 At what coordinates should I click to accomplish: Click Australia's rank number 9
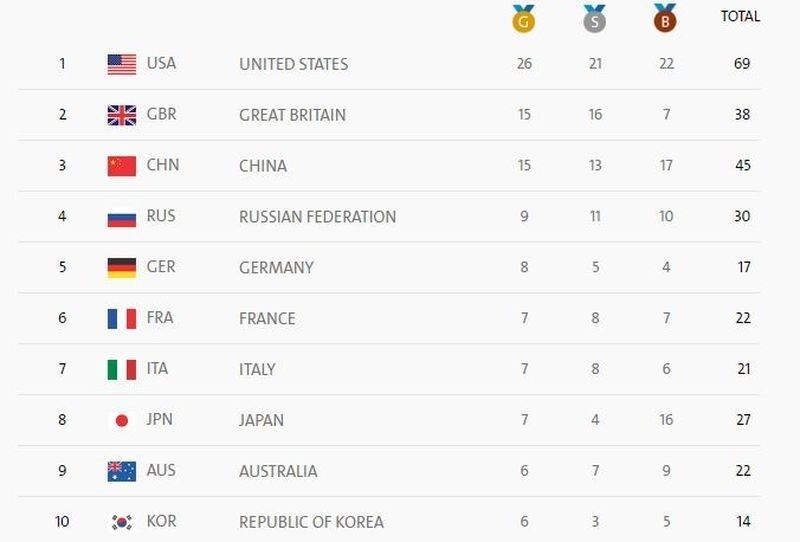pyautogui.click(x=62, y=471)
